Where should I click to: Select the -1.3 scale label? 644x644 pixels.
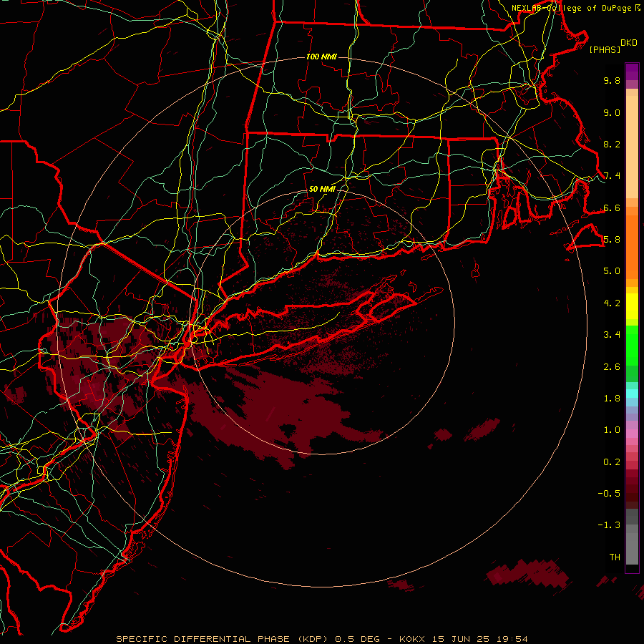[609, 525]
